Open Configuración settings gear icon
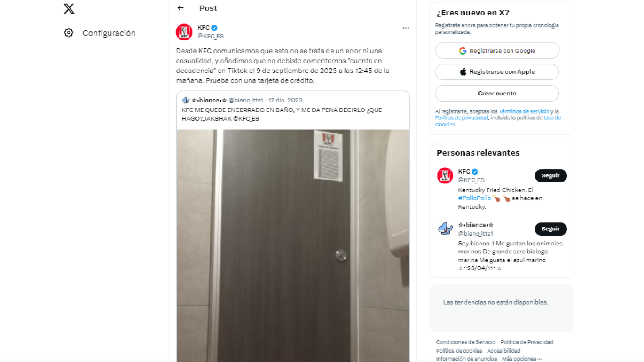 tap(69, 33)
